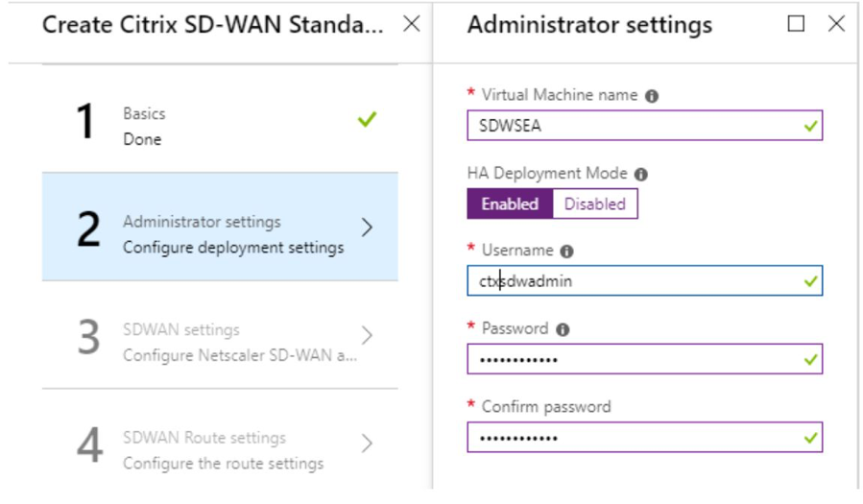
Task: Click green checkmark on Basics step
Action: [367, 119]
